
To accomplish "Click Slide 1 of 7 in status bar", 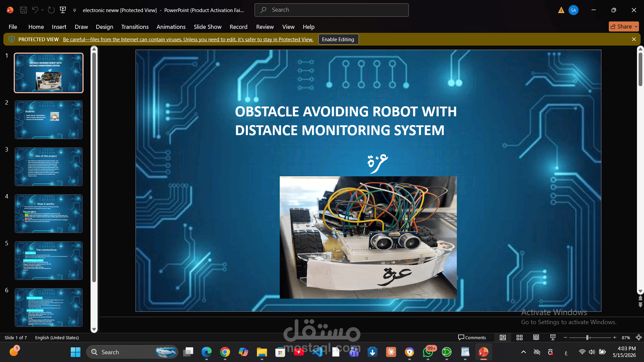I will (16, 338).
